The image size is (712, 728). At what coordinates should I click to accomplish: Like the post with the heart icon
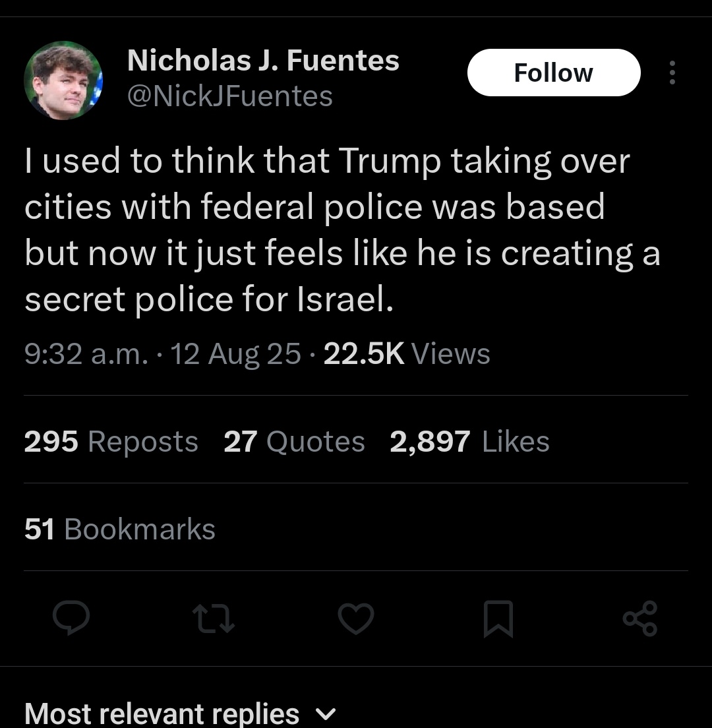tap(356, 620)
